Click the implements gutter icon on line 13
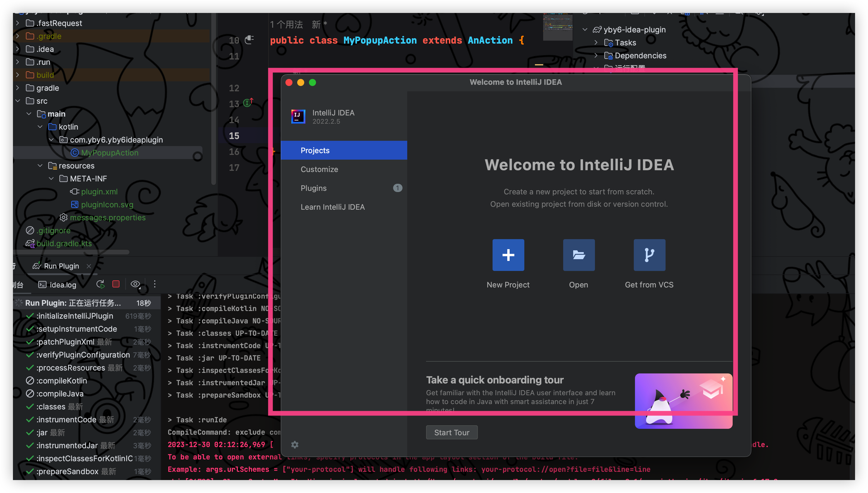 [x=248, y=102]
